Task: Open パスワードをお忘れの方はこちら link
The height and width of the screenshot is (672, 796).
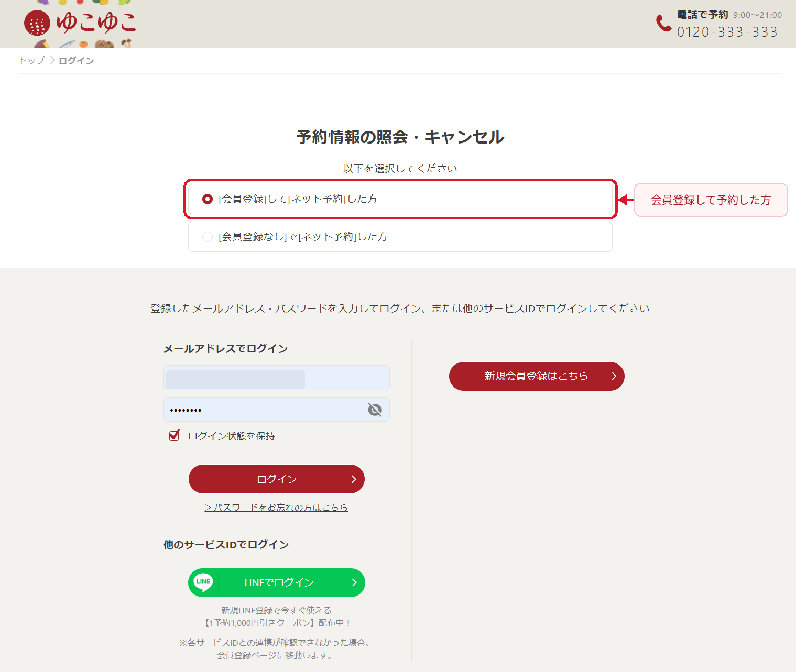Action: click(x=277, y=508)
